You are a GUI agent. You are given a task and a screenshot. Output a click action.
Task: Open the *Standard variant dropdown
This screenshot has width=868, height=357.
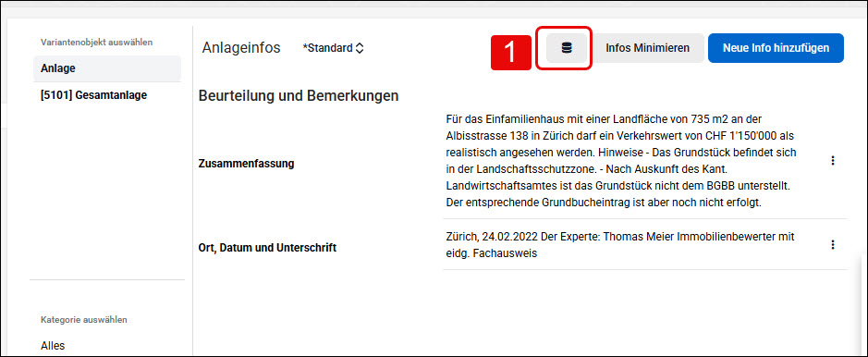tap(334, 48)
